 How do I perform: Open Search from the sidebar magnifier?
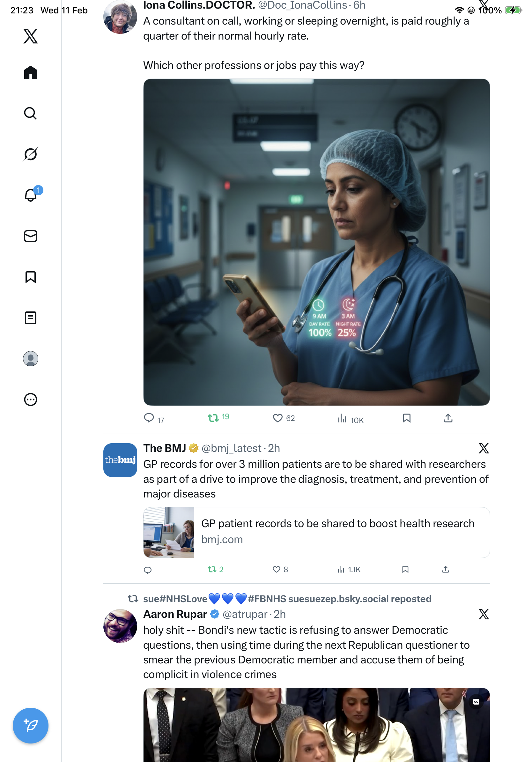pyautogui.click(x=31, y=113)
